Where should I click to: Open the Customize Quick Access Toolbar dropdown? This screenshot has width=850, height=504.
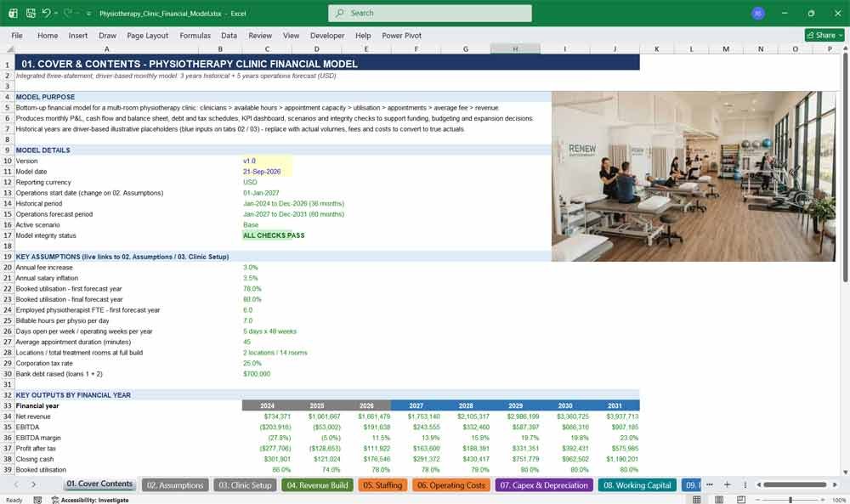(88, 14)
